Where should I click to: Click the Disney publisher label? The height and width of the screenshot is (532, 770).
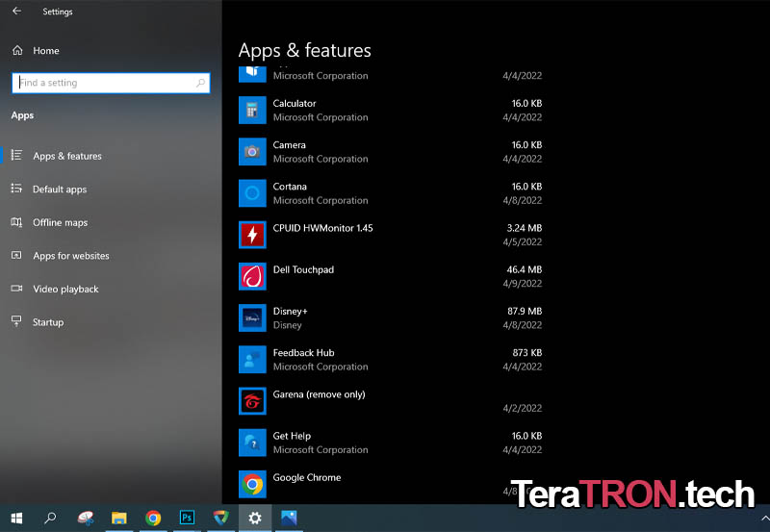(x=287, y=325)
